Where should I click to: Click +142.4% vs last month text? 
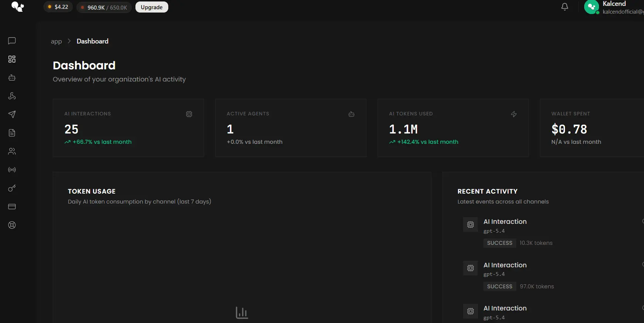pos(428,142)
